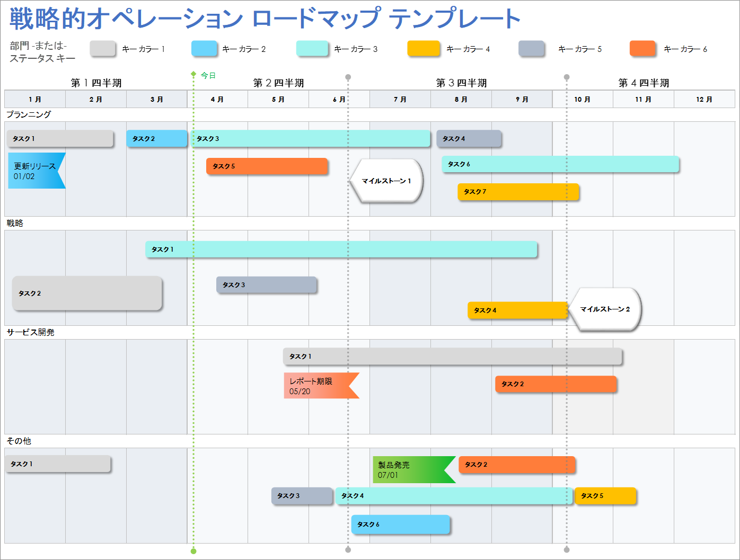Click the サービス開発 section label

tap(30, 332)
